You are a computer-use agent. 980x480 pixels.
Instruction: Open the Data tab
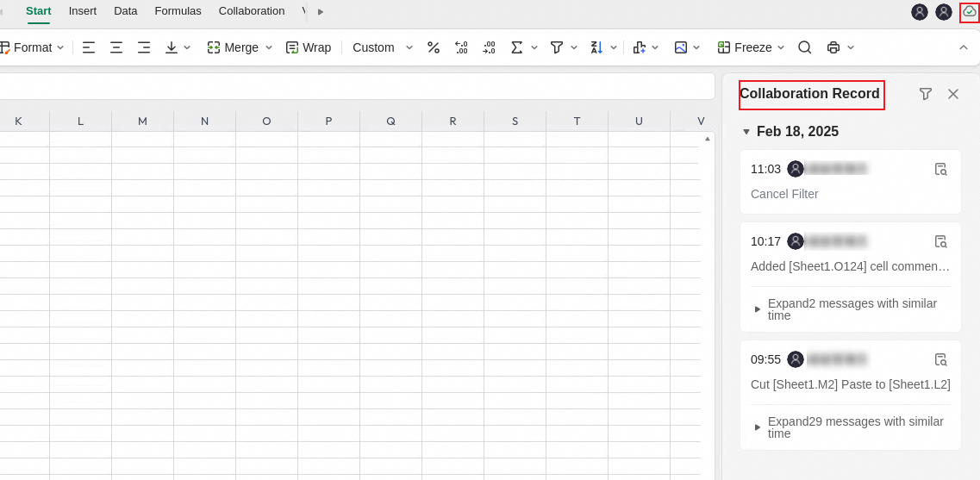click(x=126, y=11)
